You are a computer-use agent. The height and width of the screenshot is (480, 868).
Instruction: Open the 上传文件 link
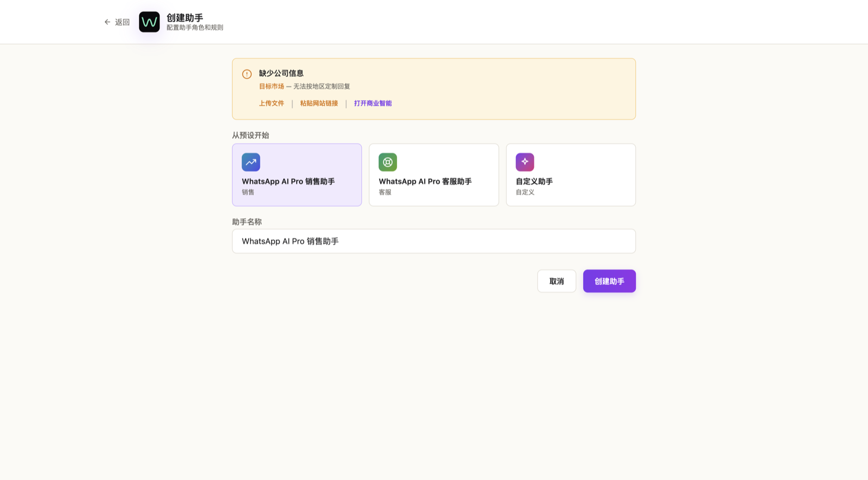point(271,103)
